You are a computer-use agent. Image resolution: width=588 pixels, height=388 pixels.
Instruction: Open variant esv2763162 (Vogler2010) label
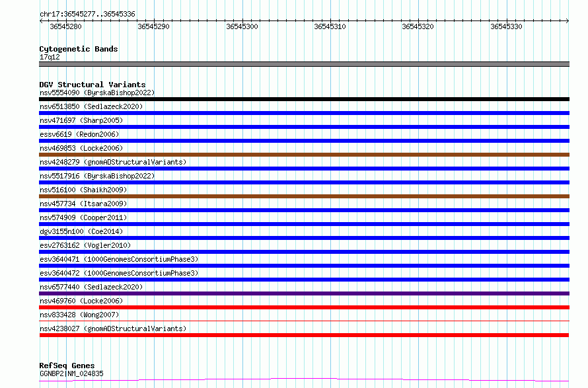point(85,245)
